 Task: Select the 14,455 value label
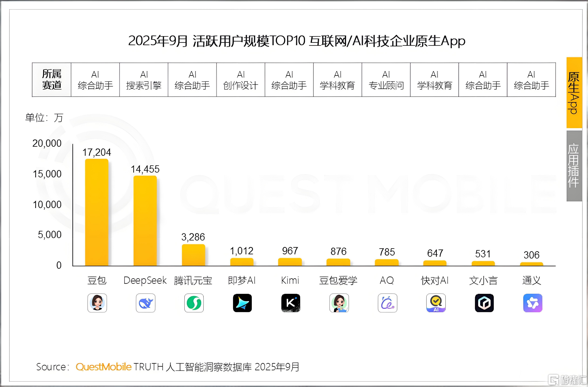click(x=145, y=169)
